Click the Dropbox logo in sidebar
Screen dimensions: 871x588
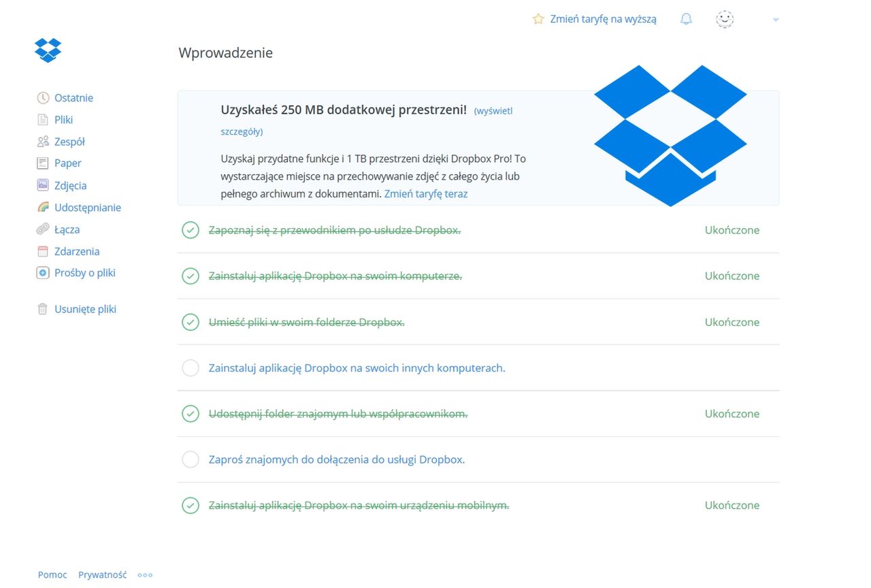[48, 50]
